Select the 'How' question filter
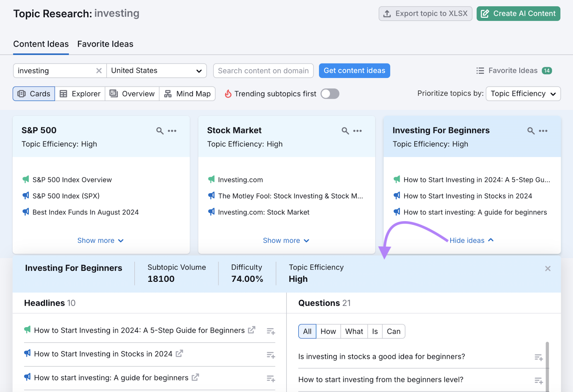The width and height of the screenshot is (573, 392). point(328,331)
